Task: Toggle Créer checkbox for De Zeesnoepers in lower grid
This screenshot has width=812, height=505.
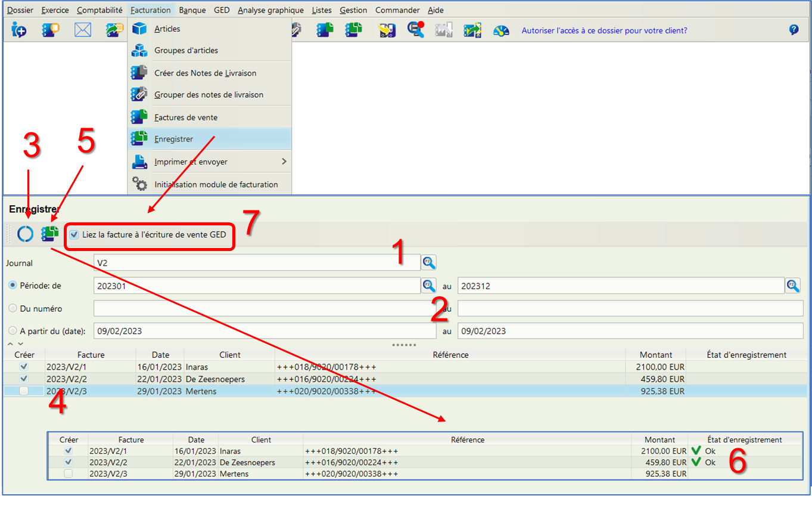Action: click(x=69, y=462)
